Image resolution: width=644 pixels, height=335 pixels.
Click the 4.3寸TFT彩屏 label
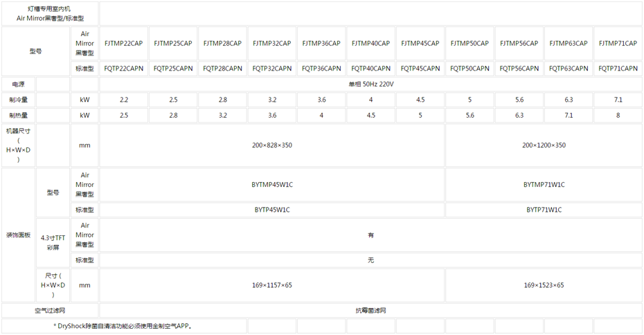[x=53, y=243]
